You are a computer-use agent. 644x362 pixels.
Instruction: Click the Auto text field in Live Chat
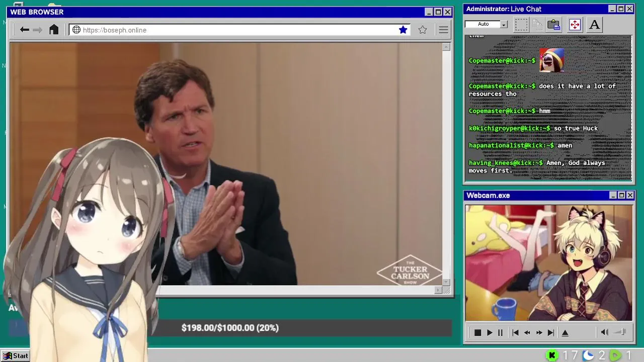(482, 24)
